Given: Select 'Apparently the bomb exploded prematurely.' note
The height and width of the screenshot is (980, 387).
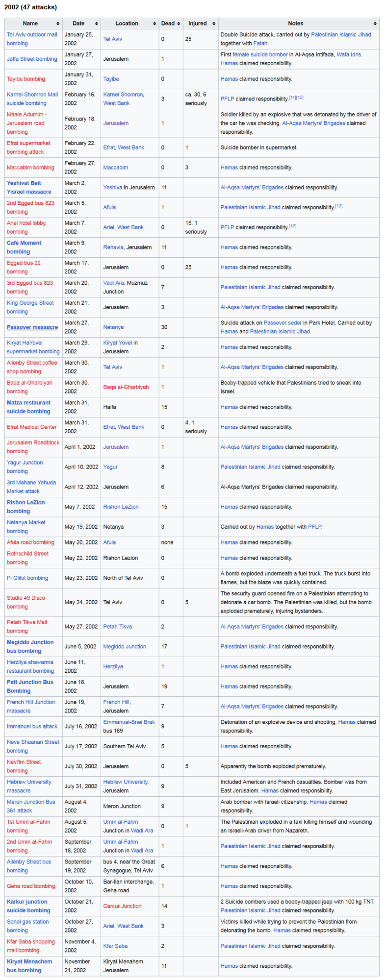Looking at the screenshot, I should point(273,766).
